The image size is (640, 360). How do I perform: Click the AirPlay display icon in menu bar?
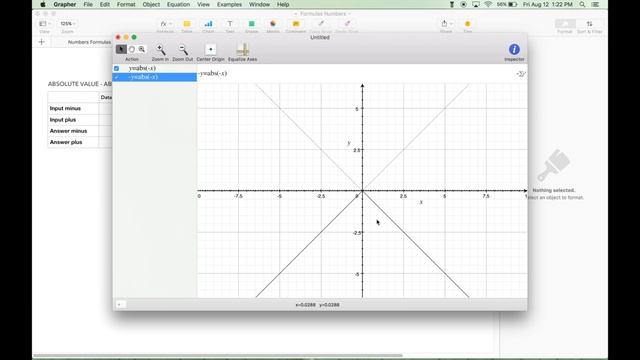(x=476, y=4)
